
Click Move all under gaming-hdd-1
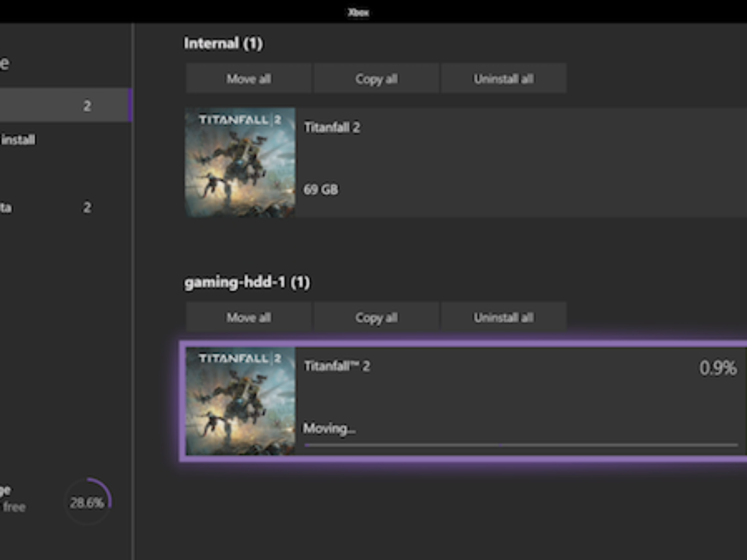[x=248, y=317]
